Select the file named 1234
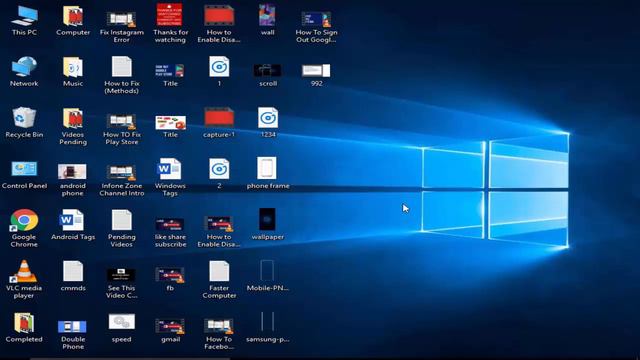The image size is (640, 360). (x=268, y=122)
